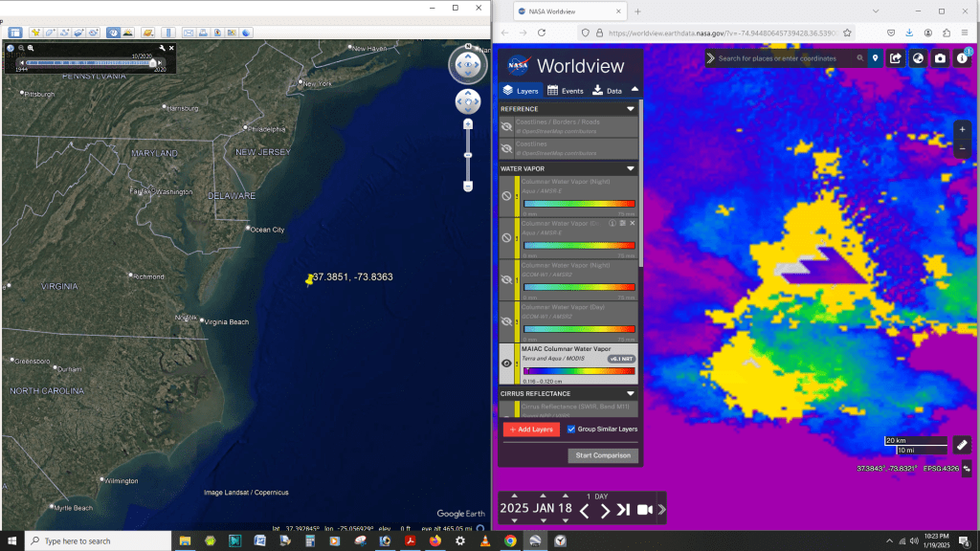Collapse the REFERENCE layer group
Image resolution: width=980 pixels, height=551 pixels.
[x=631, y=109]
